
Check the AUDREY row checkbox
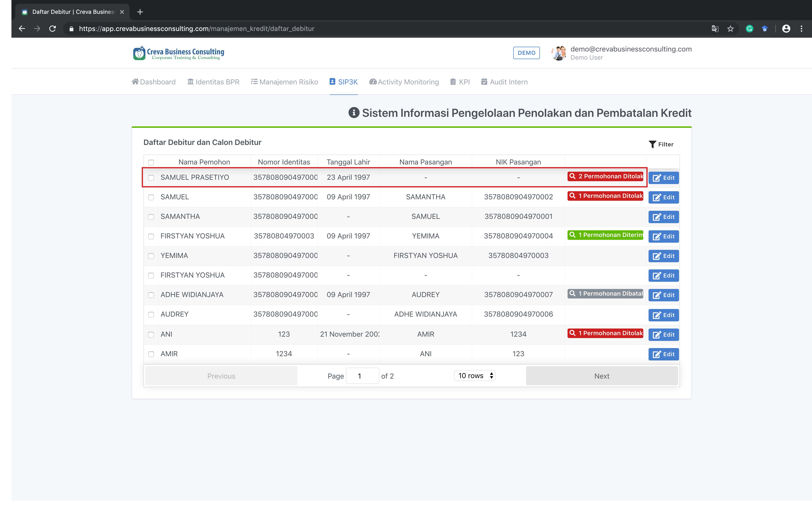(151, 315)
